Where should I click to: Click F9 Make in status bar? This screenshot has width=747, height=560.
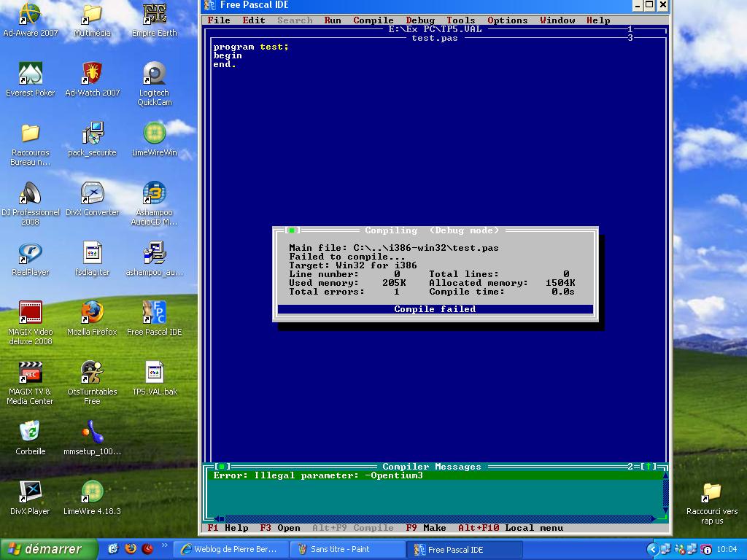tap(426, 528)
